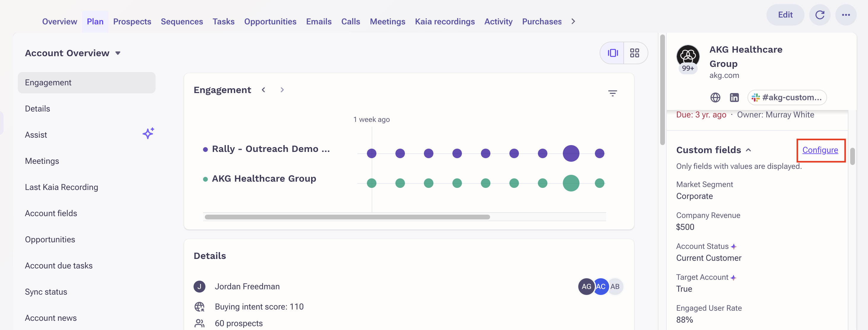
Task: Click the AC user avatar
Action: 601,287
